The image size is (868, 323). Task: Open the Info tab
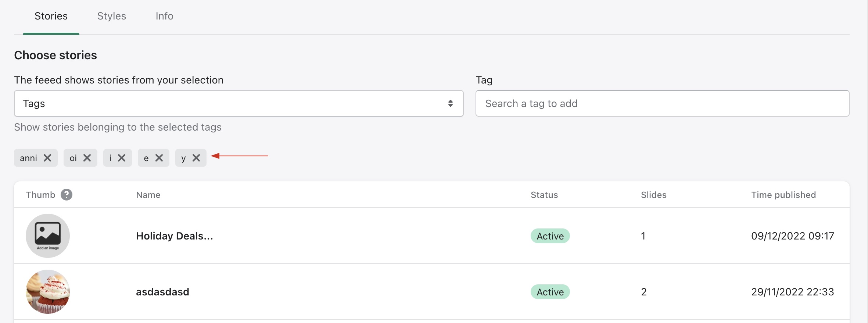164,16
